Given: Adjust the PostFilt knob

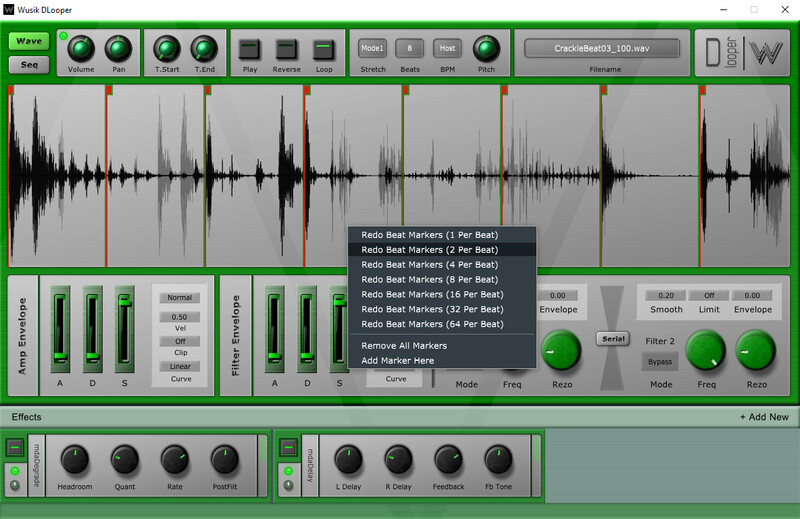Looking at the screenshot, I should (224, 460).
